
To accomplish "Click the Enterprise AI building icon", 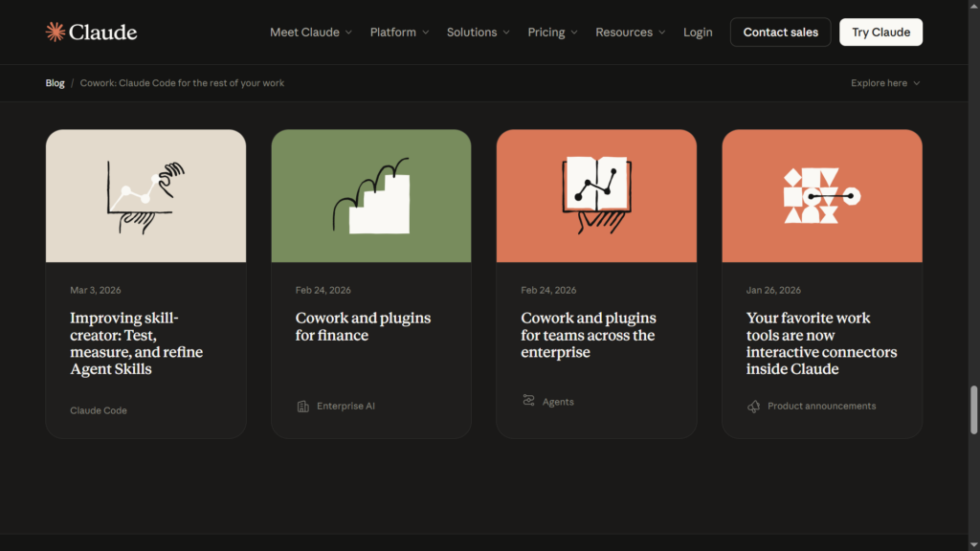I will pos(303,407).
